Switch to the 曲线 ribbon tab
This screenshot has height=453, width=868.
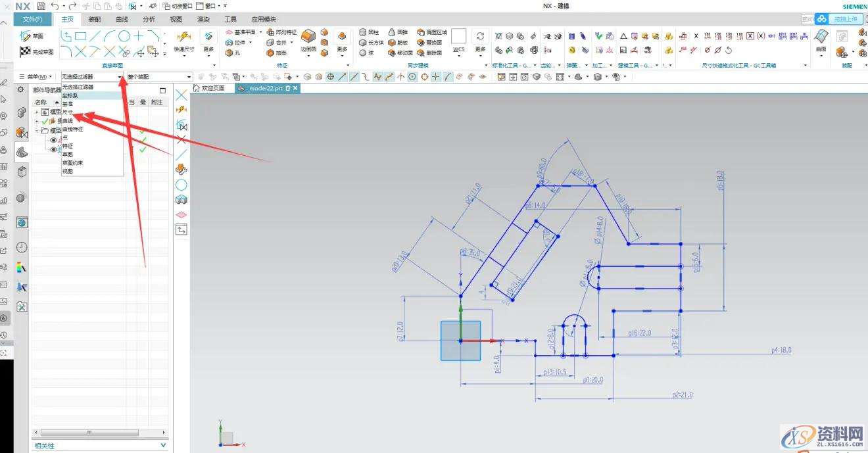[122, 20]
